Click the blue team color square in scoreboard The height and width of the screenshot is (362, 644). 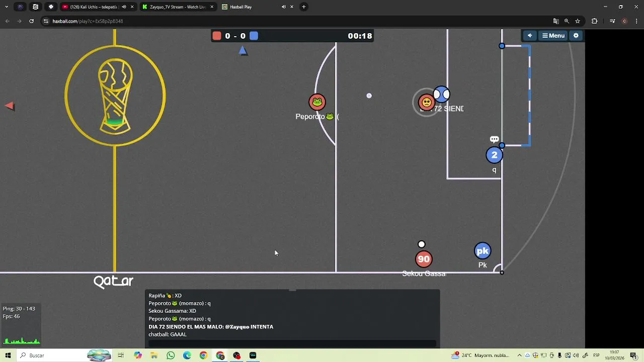coord(254,36)
